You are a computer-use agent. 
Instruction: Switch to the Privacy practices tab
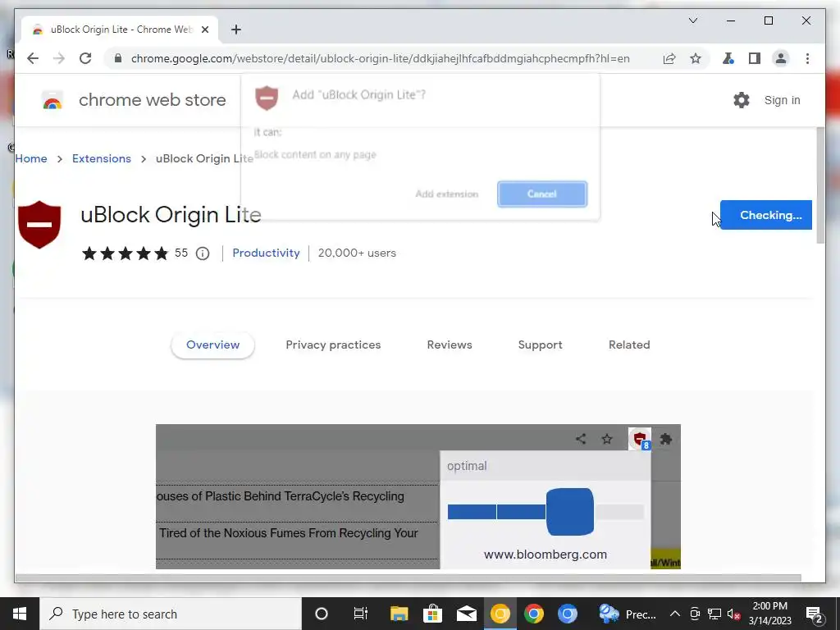click(x=333, y=345)
